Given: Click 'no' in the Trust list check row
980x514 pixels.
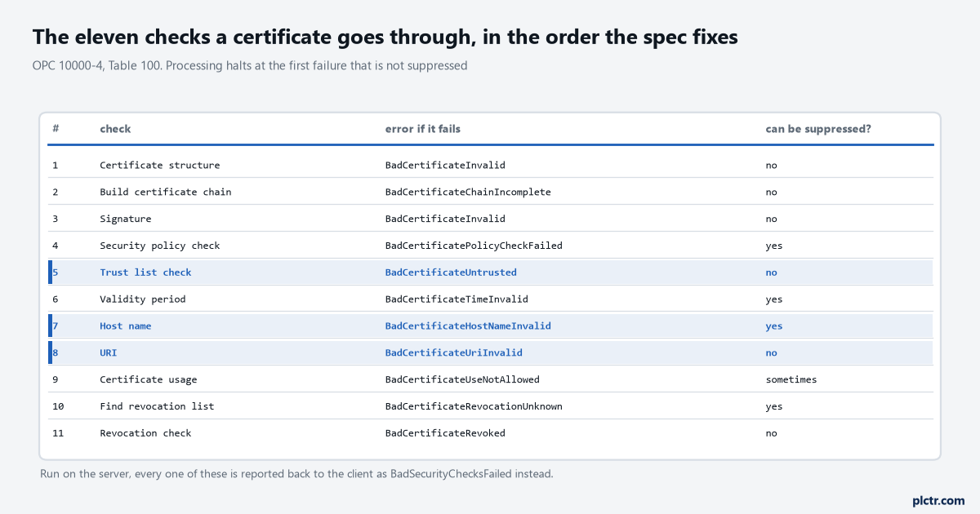Looking at the screenshot, I should click(x=771, y=273).
